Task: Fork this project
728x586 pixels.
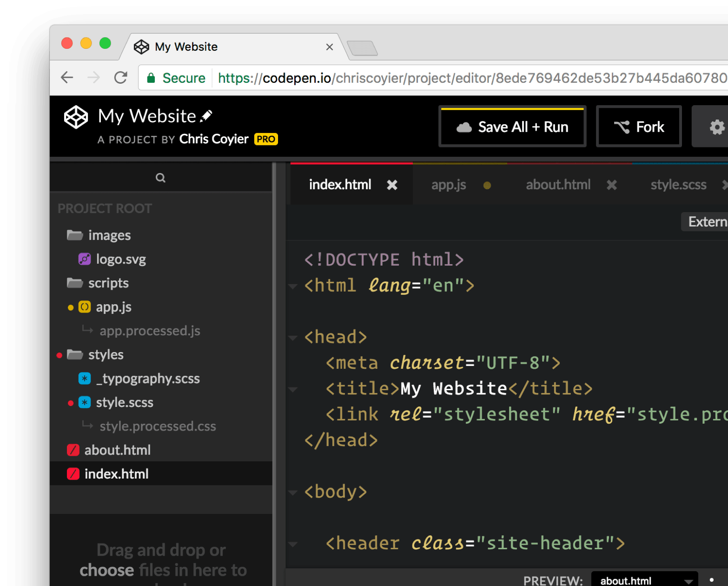Action: (639, 127)
